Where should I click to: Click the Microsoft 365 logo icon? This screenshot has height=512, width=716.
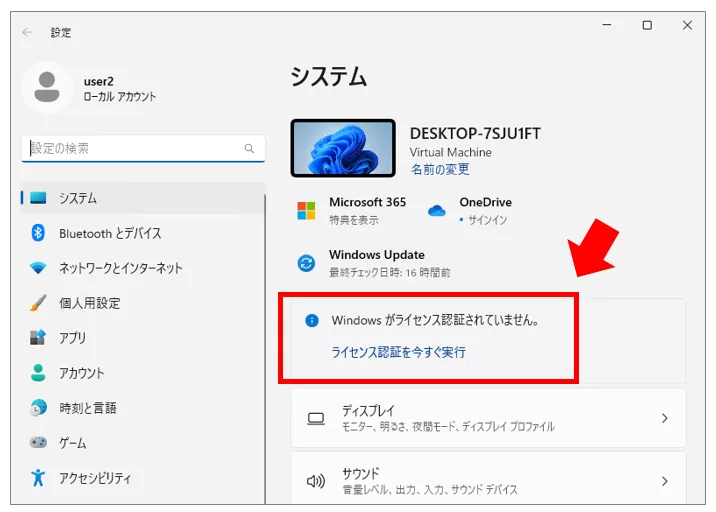pos(306,211)
